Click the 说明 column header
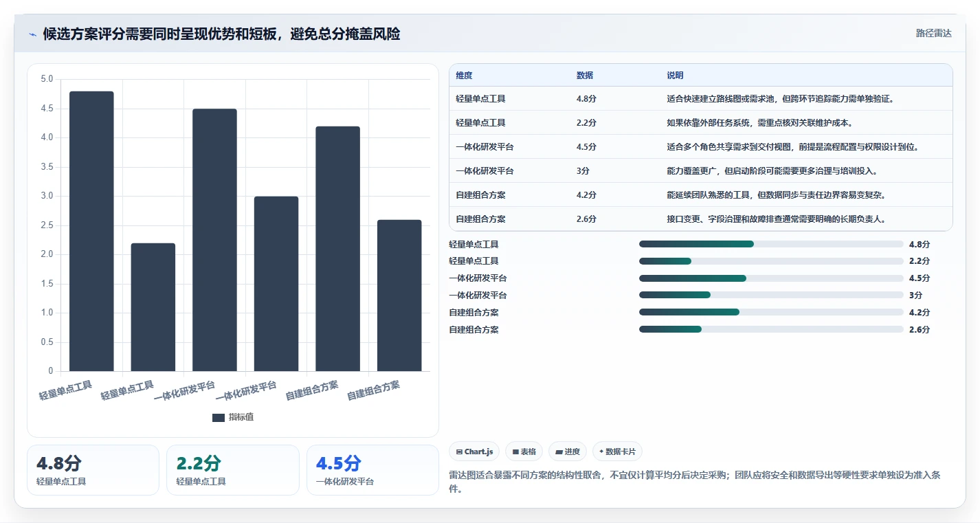 tap(675, 76)
